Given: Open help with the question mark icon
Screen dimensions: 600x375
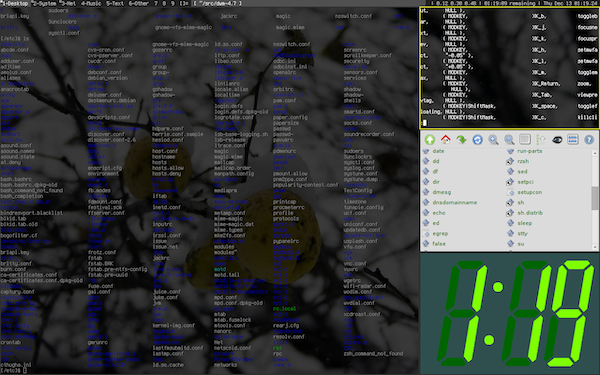Looking at the screenshot, I should pos(589,140).
